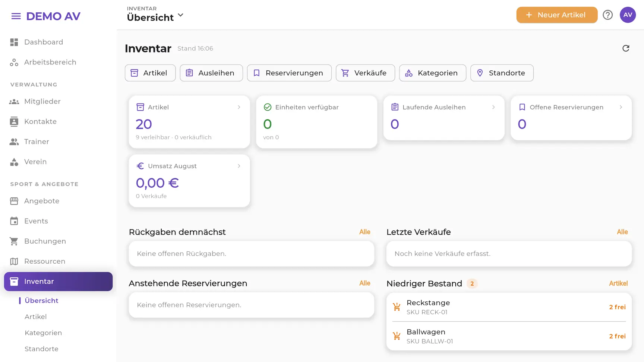
Task: Show all under Rückgaben demnächst
Action: 365,232
